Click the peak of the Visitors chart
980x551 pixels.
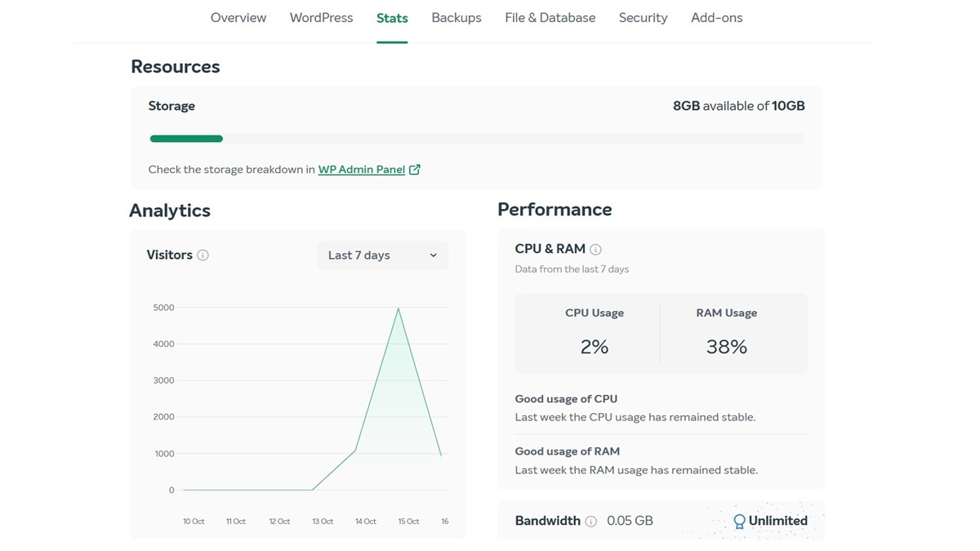click(x=399, y=309)
